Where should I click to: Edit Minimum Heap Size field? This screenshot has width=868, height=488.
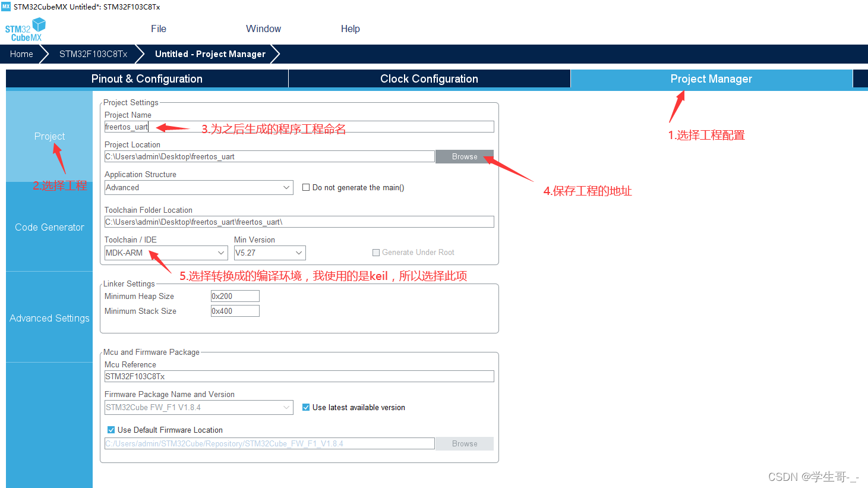235,296
